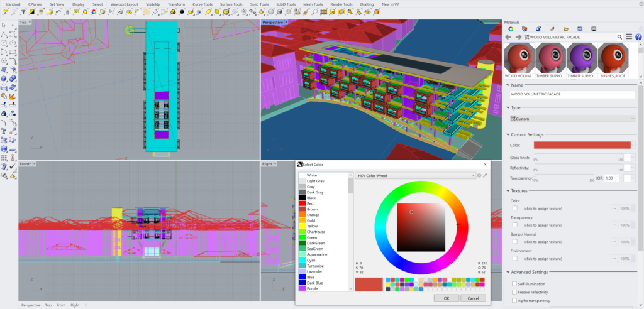This screenshot has width=644, height=309.
Task: Click the Explode tool icon
Action: pyautogui.click(x=13, y=97)
